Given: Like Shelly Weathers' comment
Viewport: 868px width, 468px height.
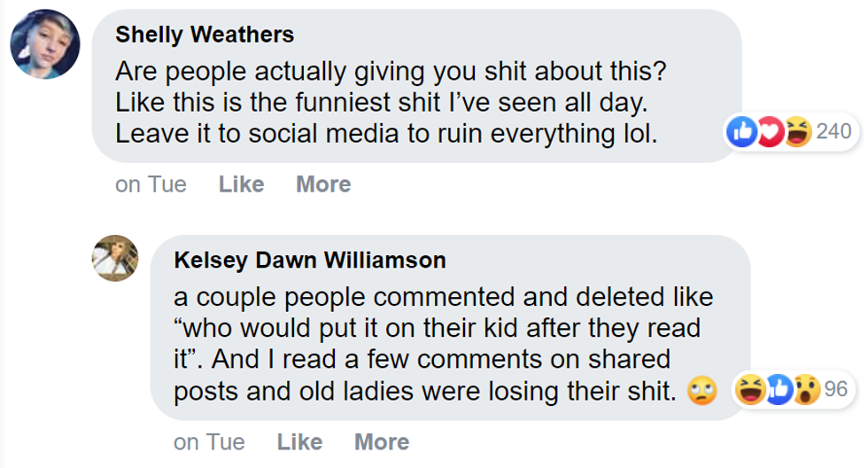Looking at the screenshot, I should tap(241, 184).
